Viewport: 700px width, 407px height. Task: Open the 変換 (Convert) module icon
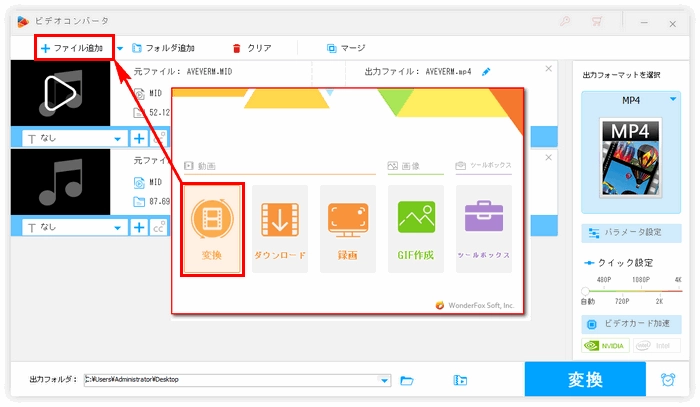tap(211, 229)
